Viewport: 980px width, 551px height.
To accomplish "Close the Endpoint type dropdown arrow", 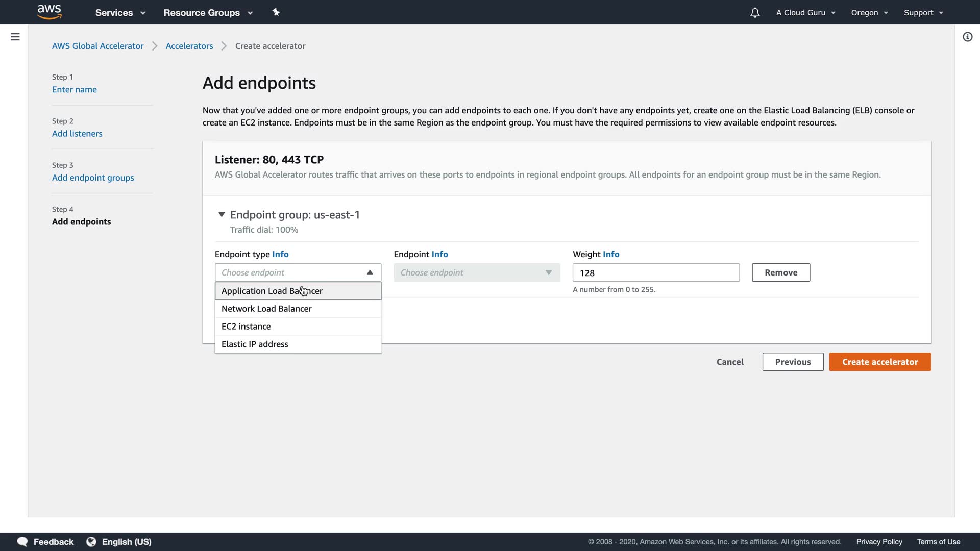I will click(370, 272).
